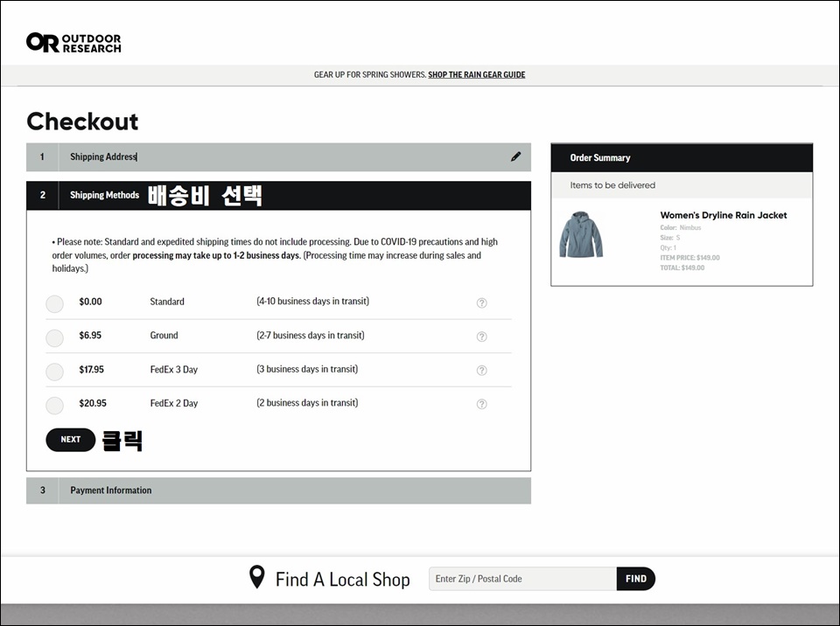Select the $20.95 FedEx 2 Day option

54,406
